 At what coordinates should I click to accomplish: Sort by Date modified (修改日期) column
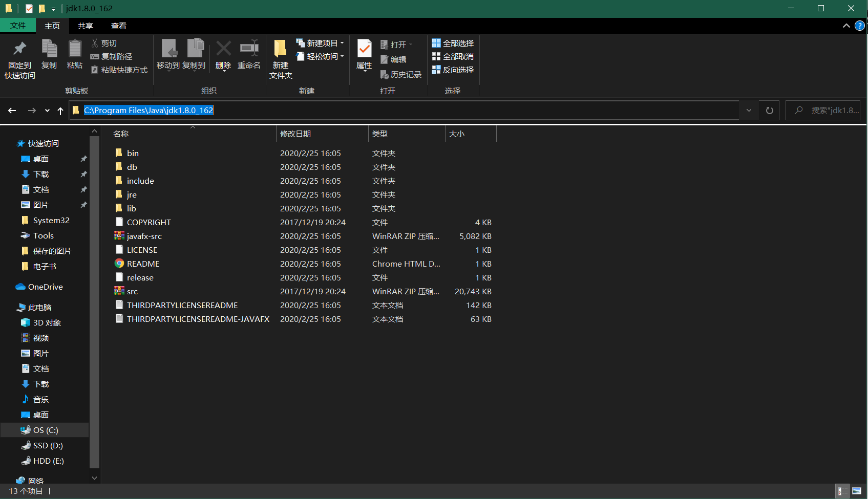click(x=322, y=134)
